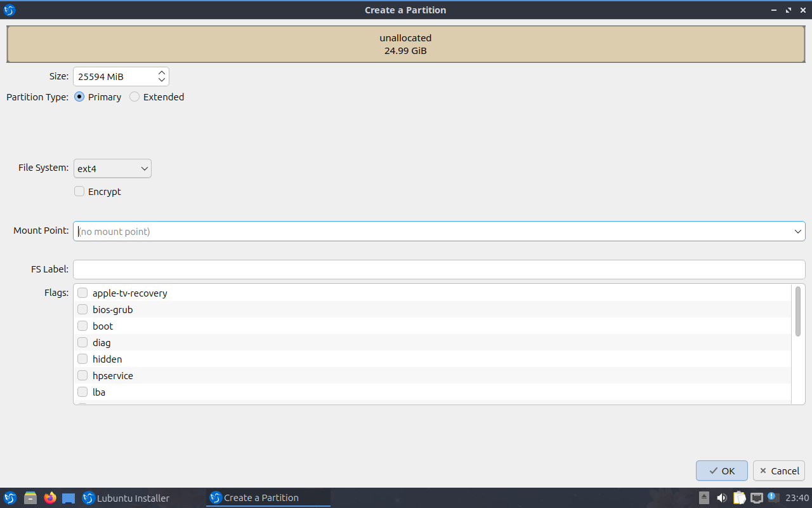Open the removable media eject icon
The width and height of the screenshot is (812, 508).
coord(704,498)
